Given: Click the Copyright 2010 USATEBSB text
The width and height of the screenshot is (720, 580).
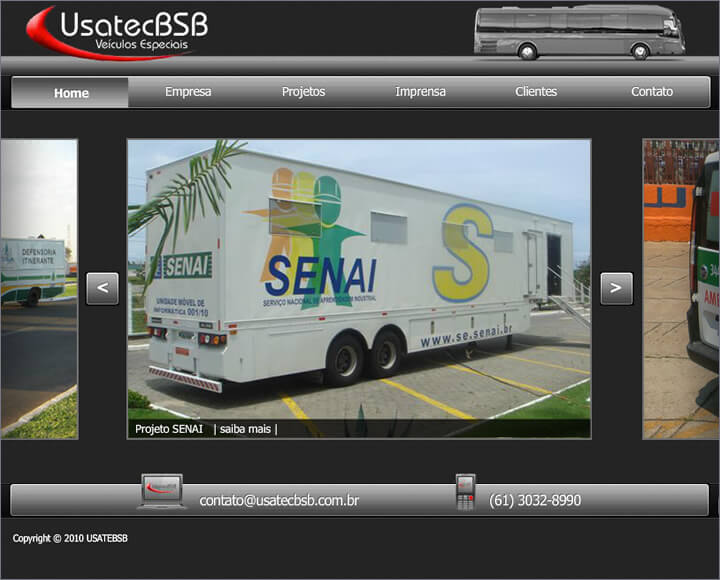Looking at the screenshot, I should 70,538.
